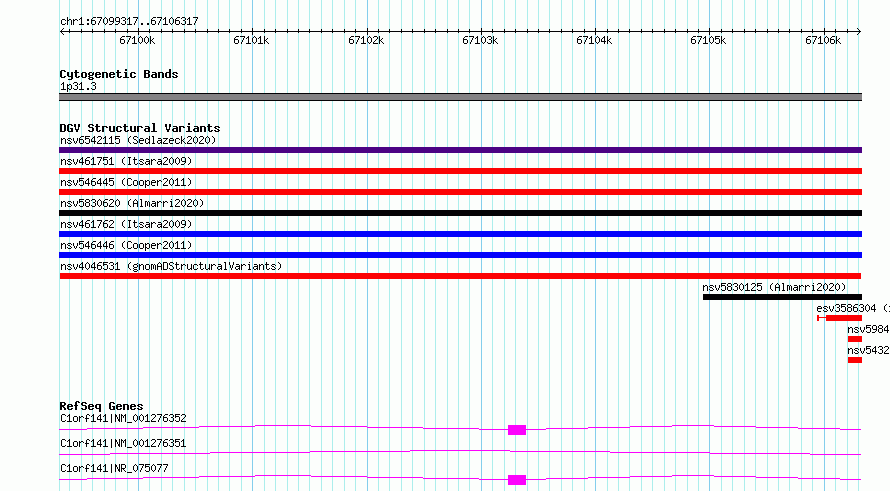Click the DGV Structural Variants track heading

tap(140, 128)
